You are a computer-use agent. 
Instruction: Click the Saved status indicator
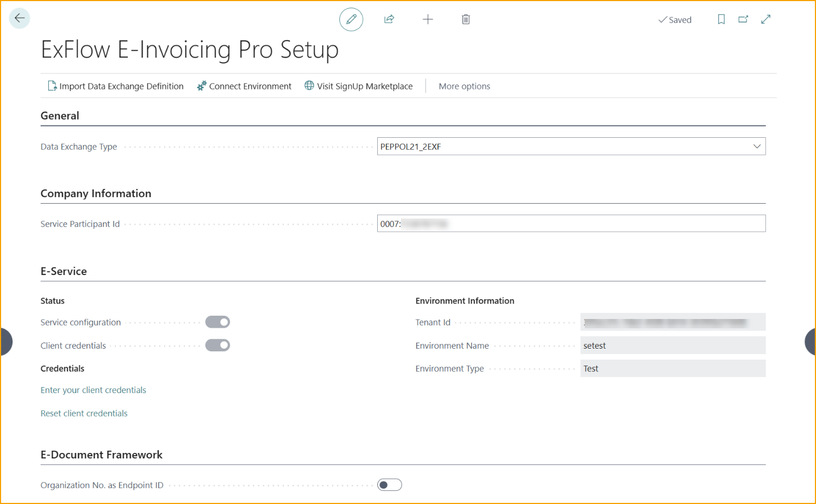click(675, 20)
